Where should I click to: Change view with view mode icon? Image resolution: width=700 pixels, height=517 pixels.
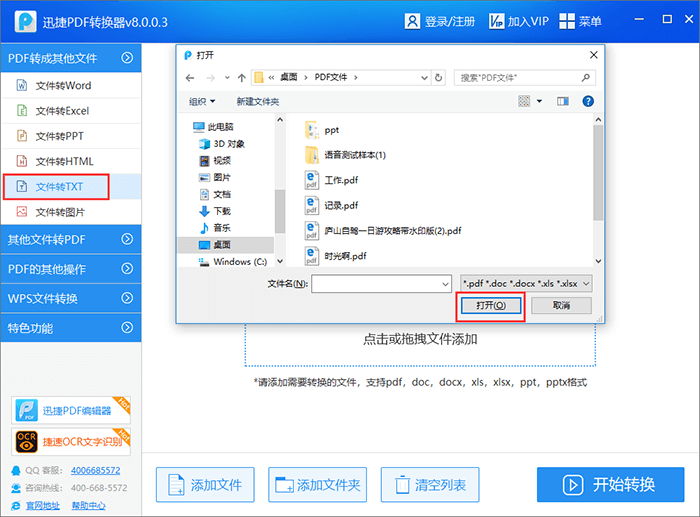click(524, 101)
